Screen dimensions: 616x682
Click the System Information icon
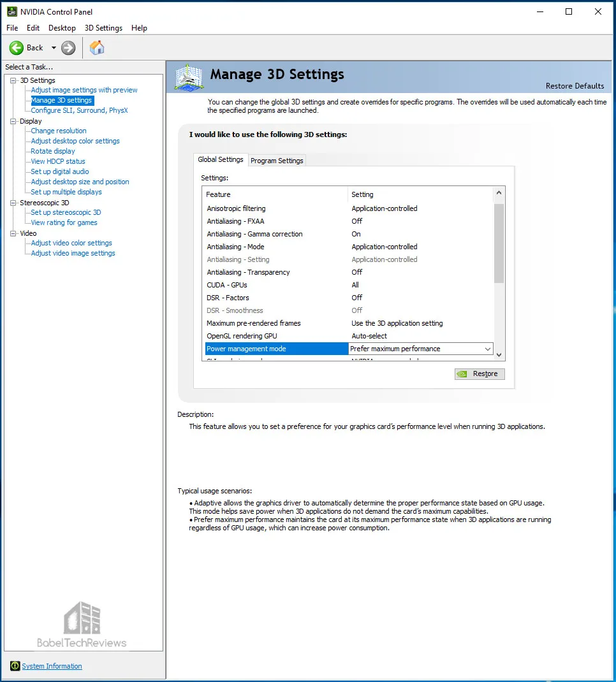tap(15, 666)
